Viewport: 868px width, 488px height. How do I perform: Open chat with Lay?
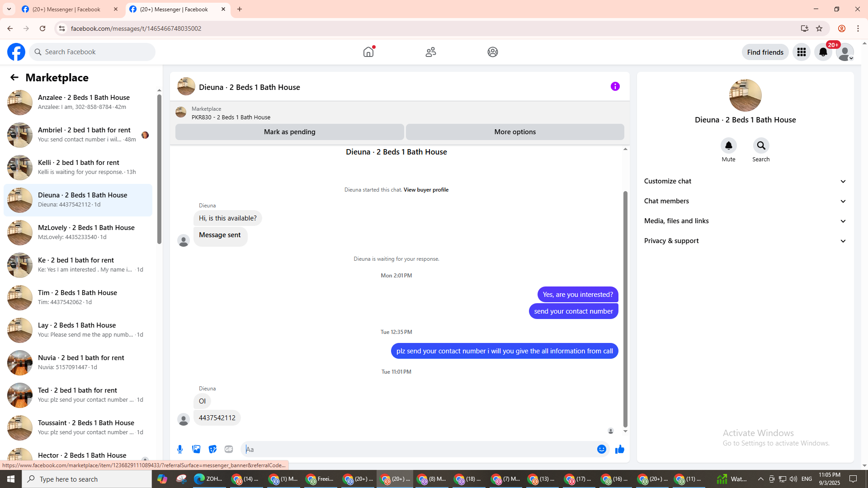tap(78, 330)
